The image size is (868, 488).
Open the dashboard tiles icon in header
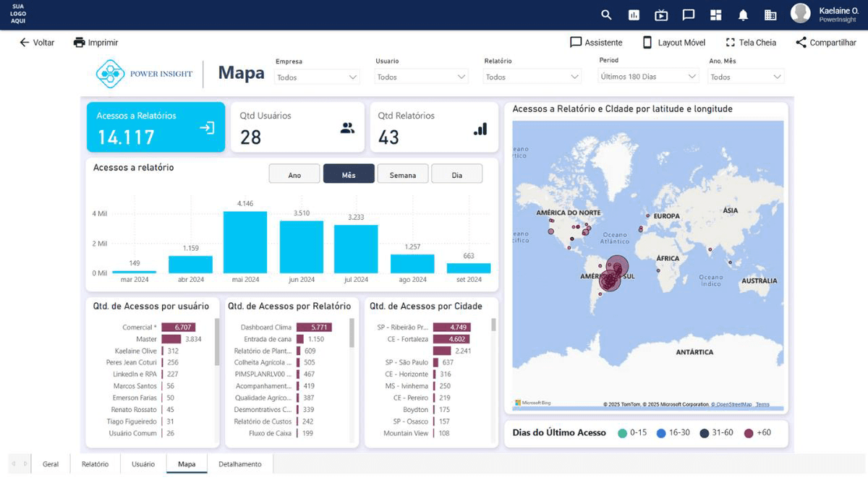[716, 14]
